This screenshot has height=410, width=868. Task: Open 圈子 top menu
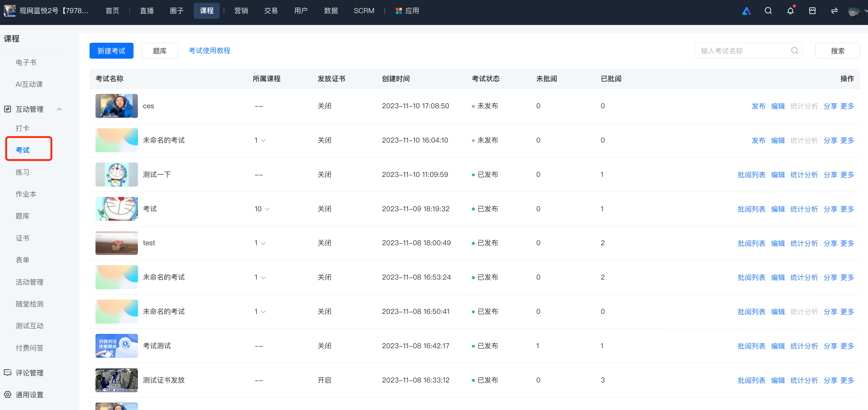[177, 11]
